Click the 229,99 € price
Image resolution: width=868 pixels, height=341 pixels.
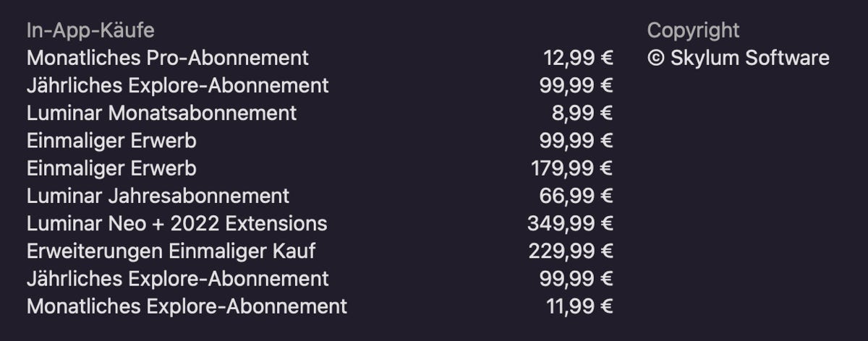tap(571, 251)
